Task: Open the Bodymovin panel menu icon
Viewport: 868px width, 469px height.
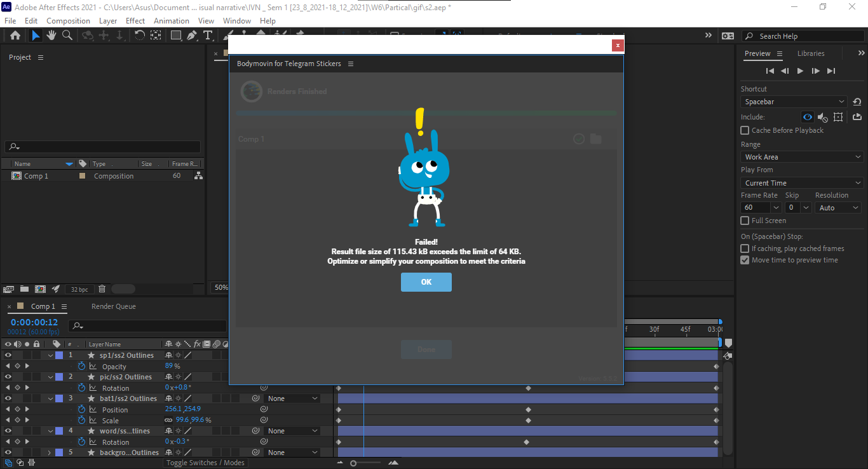Action: click(x=351, y=64)
